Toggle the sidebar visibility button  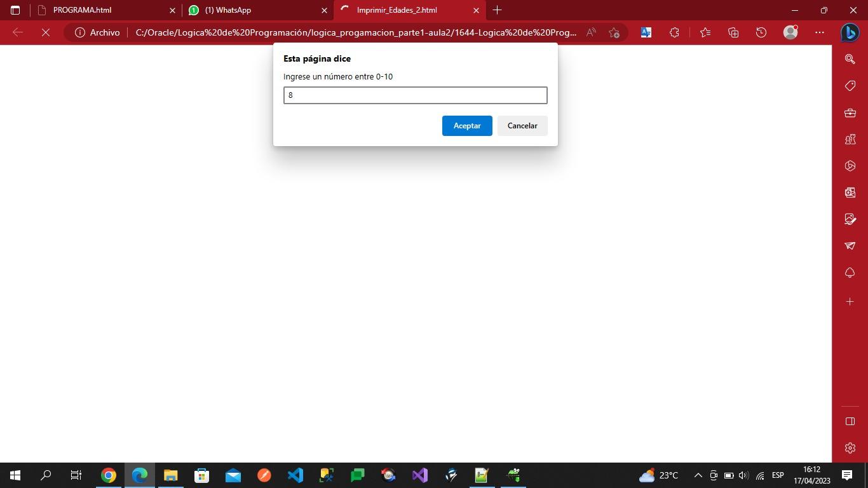(x=850, y=421)
